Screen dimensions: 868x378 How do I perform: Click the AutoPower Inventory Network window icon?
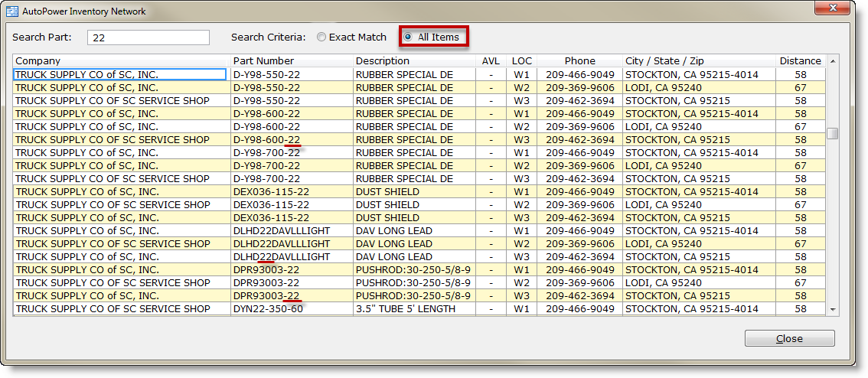pos(12,11)
